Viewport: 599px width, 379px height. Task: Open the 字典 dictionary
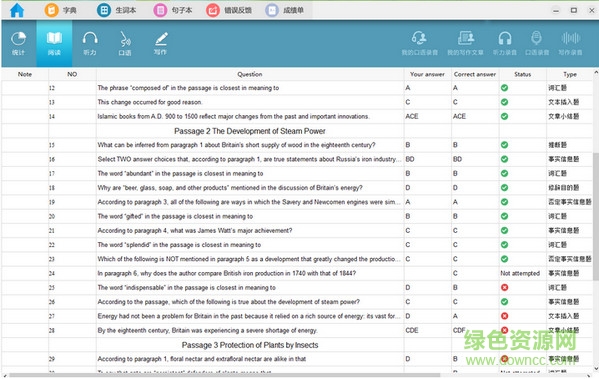[x=60, y=10]
